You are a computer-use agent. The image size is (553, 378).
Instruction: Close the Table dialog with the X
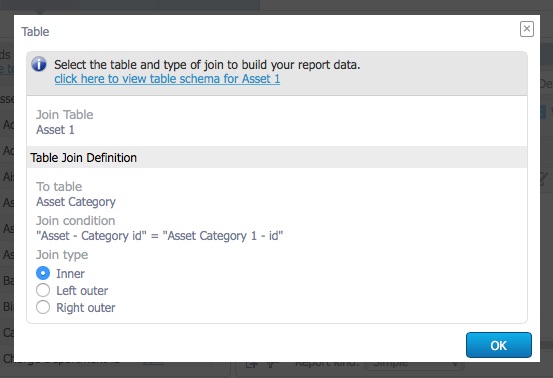[x=527, y=29]
